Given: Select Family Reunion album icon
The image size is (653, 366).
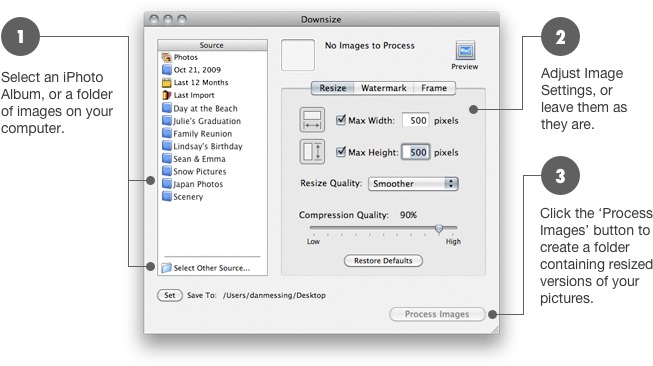Looking at the screenshot, I should click(167, 133).
